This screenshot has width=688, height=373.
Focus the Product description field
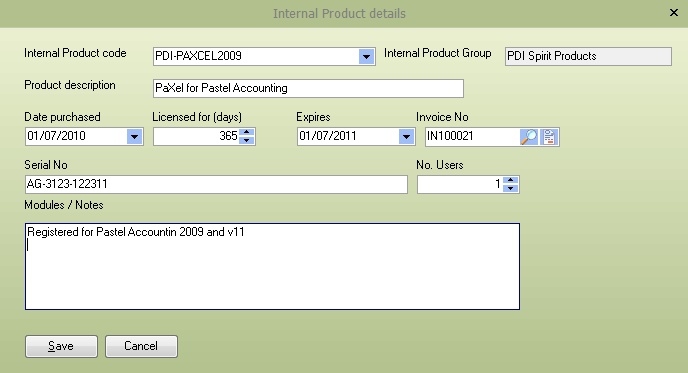(308, 88)
